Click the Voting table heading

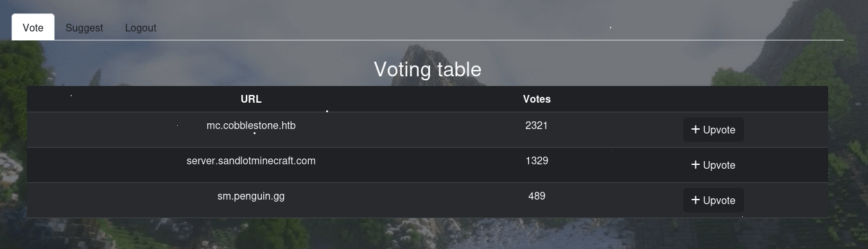point(428,69)
